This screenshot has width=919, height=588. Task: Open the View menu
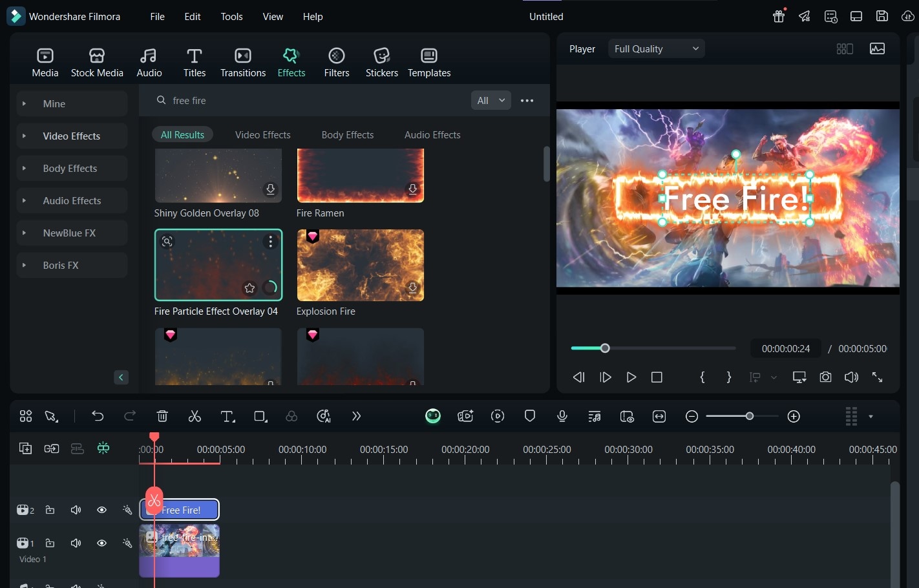pos(273,16)
